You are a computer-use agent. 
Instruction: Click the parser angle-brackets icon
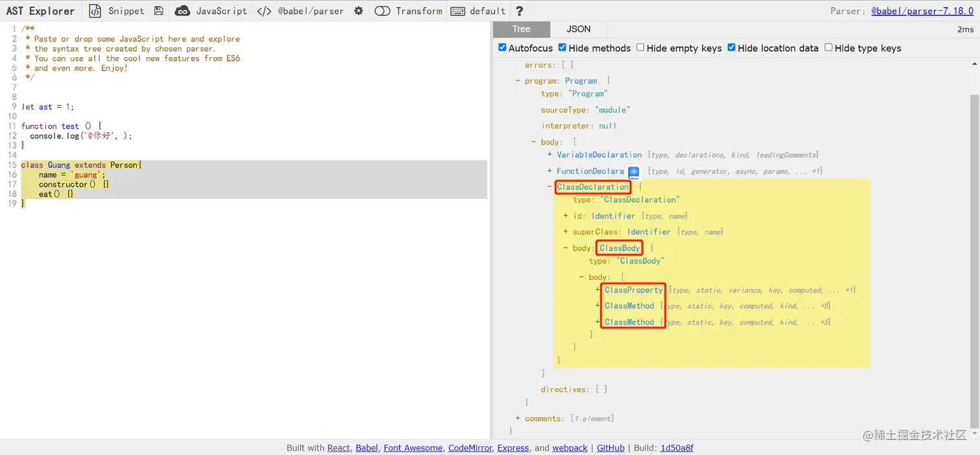264,11
